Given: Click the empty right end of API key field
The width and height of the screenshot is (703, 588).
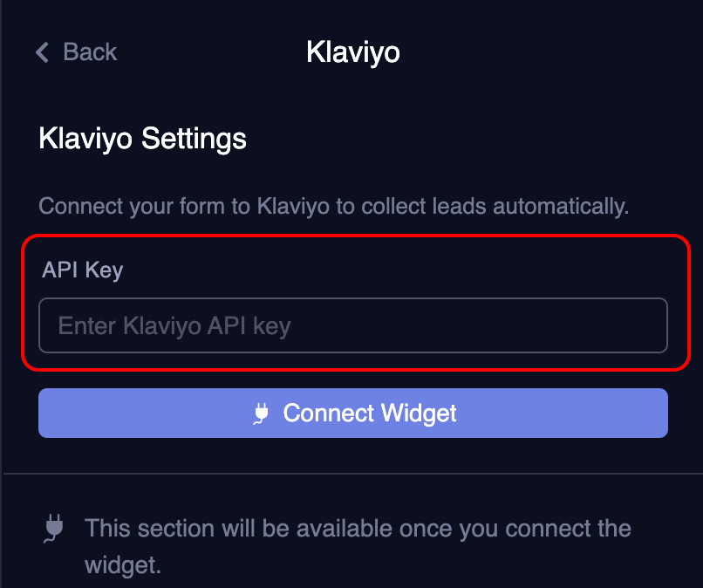Looking at the screenshot, I should click(611, 326).
